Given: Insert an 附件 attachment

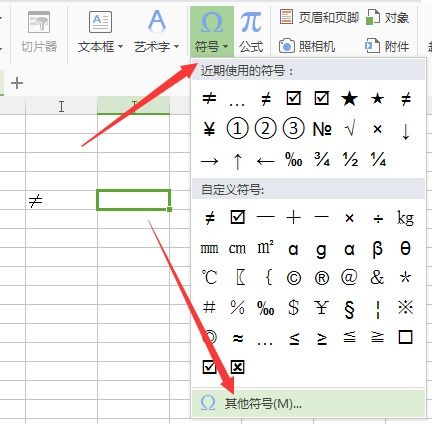Looking at the screenshot, I should pyautogui.click(x=387, y=46).
